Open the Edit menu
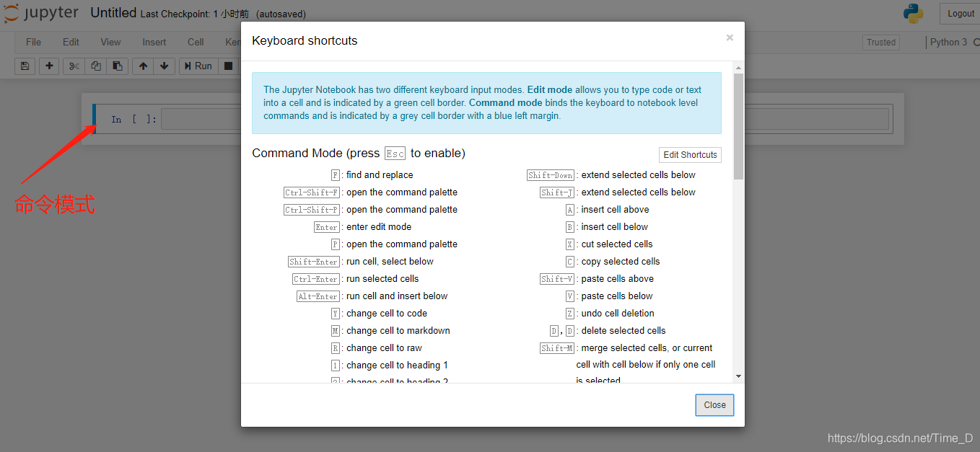980x452 pixels. [71, 42]
